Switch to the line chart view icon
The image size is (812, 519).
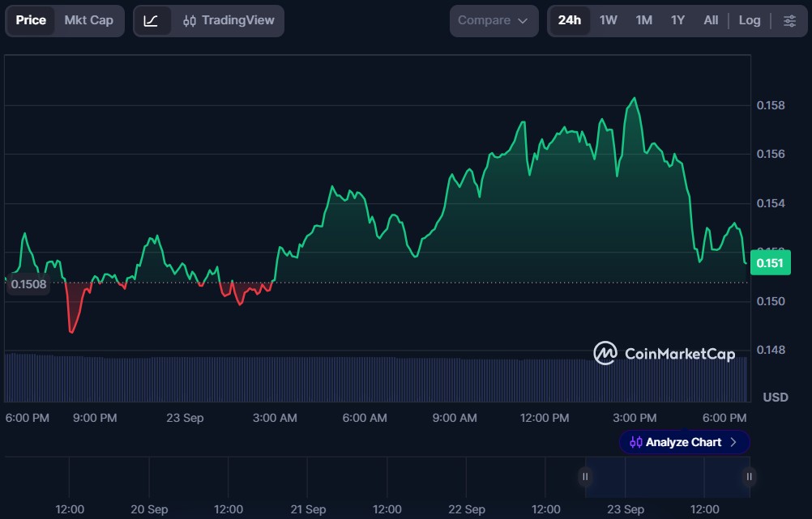click(152, 21)
